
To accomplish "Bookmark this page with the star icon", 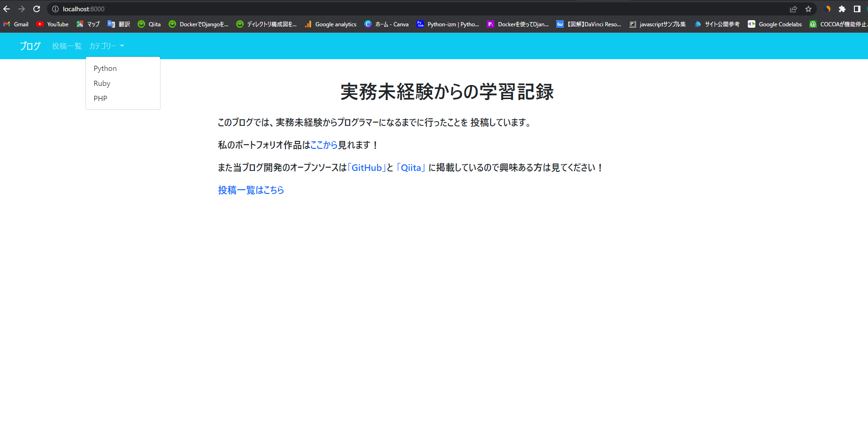I will click(808, 9).
